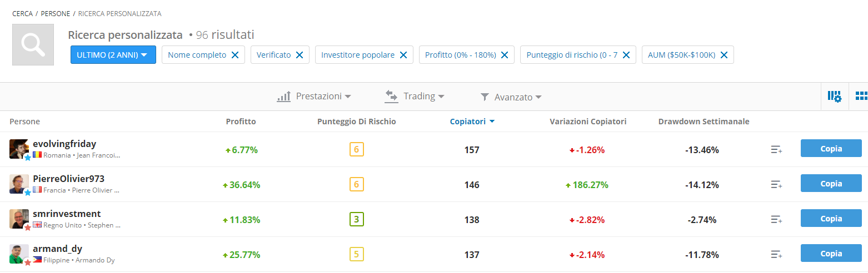Open the Avanzato filter menu
The image size is (868, 273).
(511, 97)
